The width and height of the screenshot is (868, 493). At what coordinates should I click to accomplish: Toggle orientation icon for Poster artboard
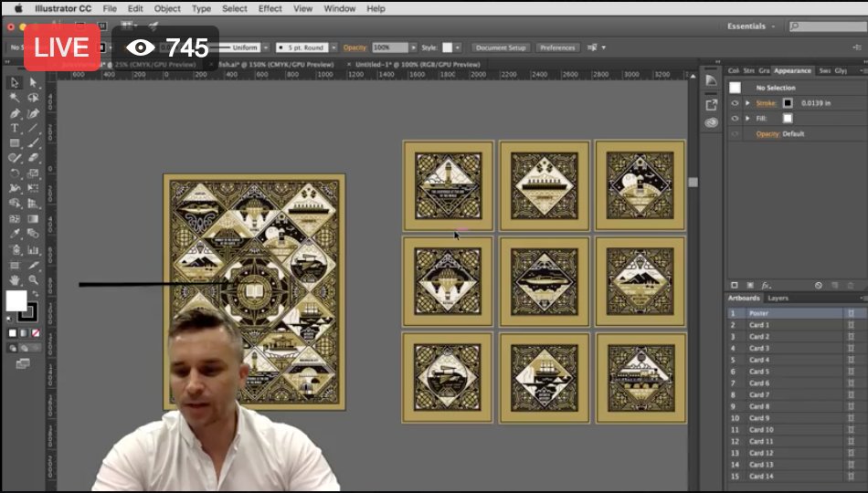(851, 313)
